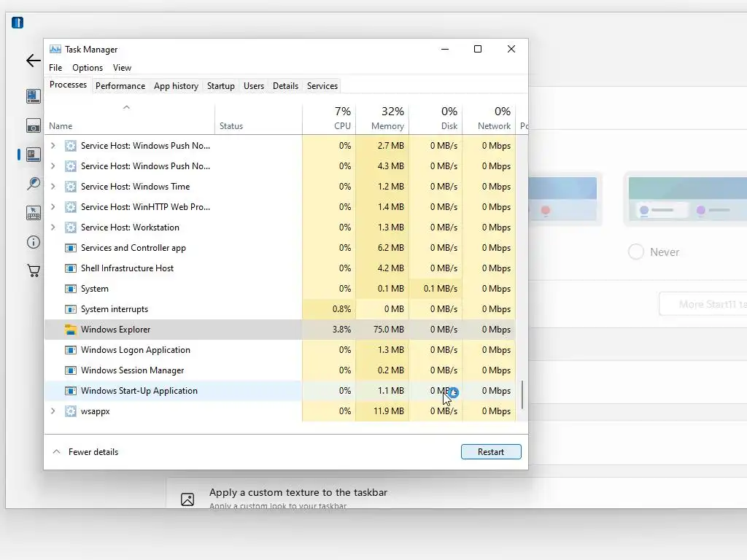Select the Taskbar settings sidebar icon
Screen dimensions: 747x560
click(x=34, y=155)
